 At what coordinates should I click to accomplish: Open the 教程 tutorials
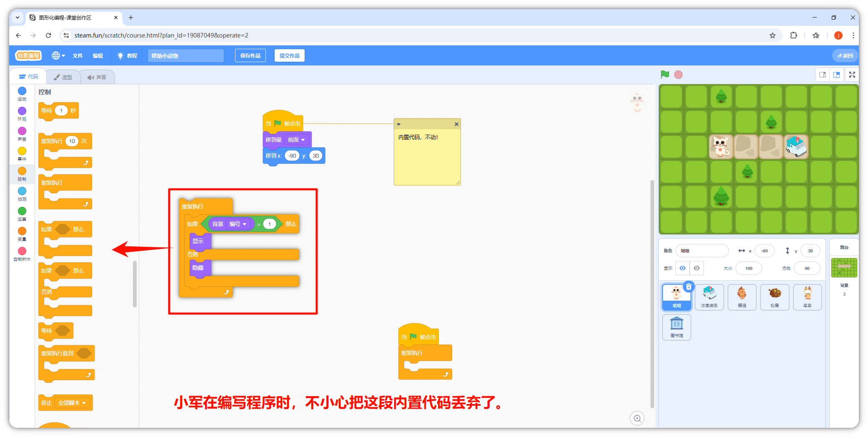[127, 55]
